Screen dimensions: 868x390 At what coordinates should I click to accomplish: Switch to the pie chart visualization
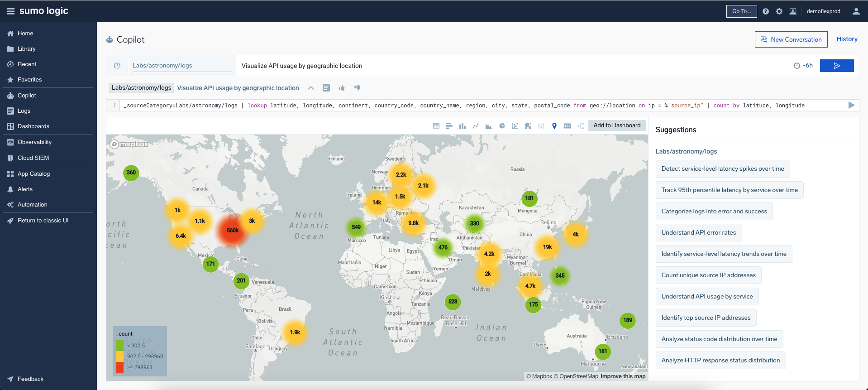pos(502,126)
